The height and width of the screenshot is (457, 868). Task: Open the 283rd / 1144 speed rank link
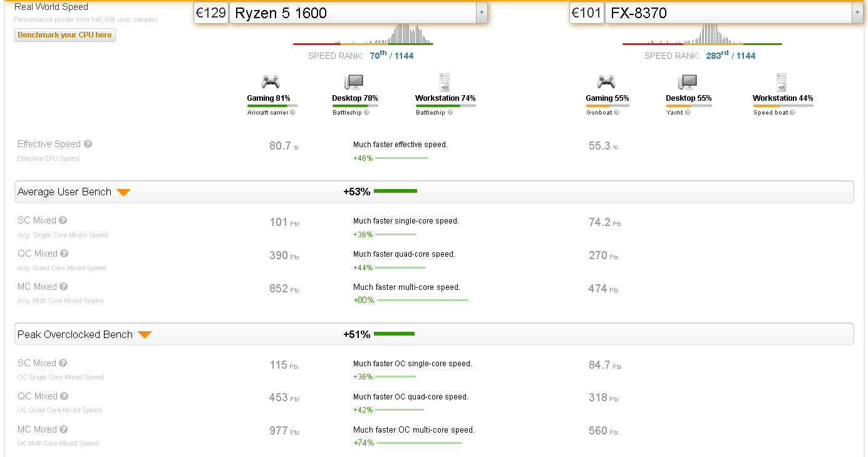point(730,55)
